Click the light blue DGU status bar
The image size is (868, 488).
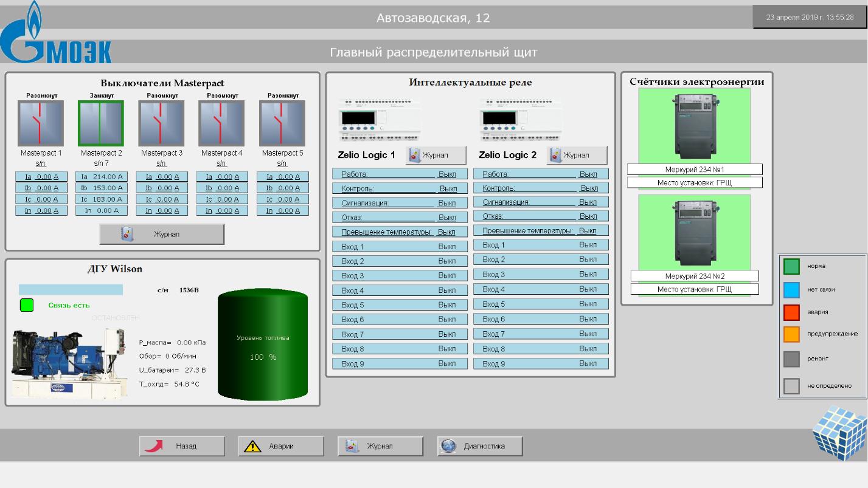(x=71, y=290)
